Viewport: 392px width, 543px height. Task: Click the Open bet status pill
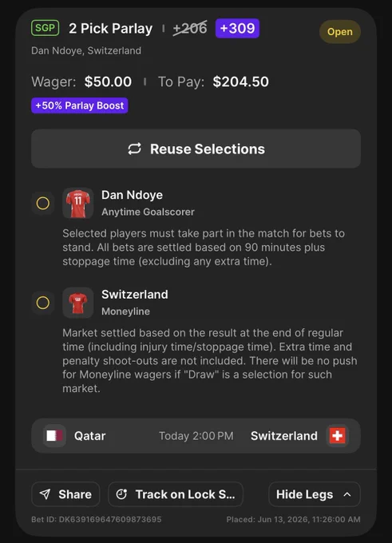click(340, 31)
